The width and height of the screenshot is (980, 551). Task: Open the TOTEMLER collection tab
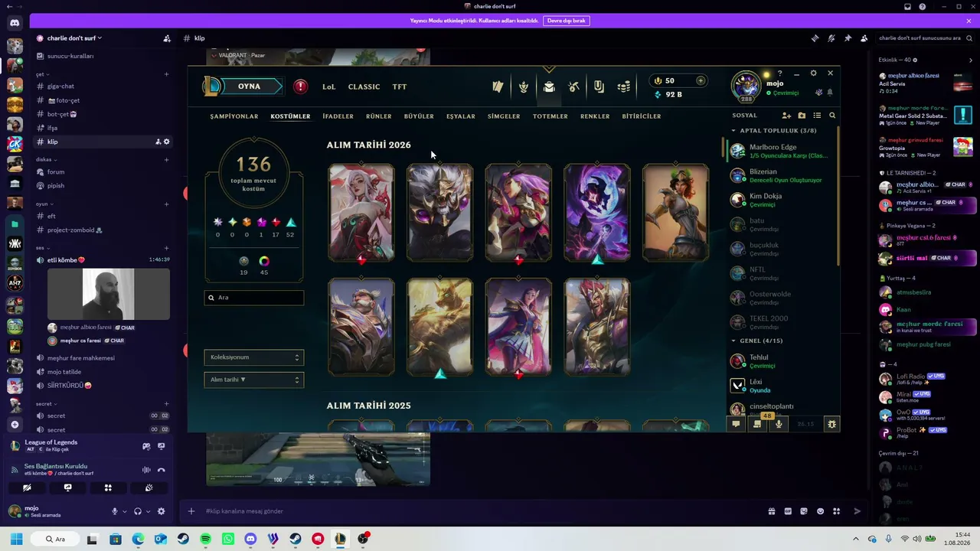[550, 116]
